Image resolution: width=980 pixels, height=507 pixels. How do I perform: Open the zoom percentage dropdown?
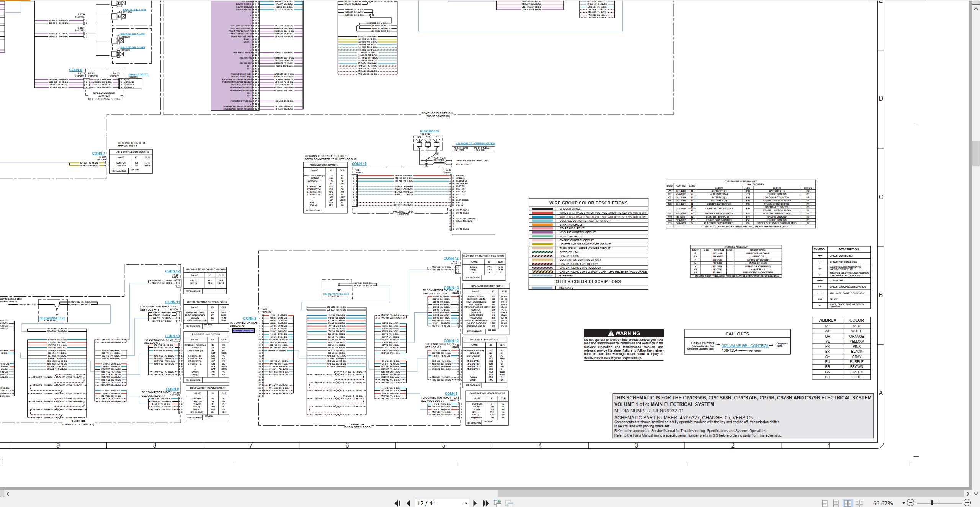(x=903, y=503)
